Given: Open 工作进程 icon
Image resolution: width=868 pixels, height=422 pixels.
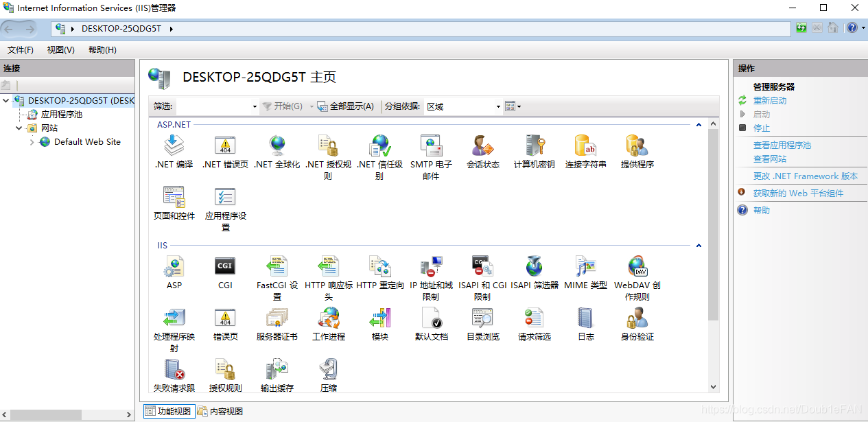Looking at the screenshot, I should (328, 318).
